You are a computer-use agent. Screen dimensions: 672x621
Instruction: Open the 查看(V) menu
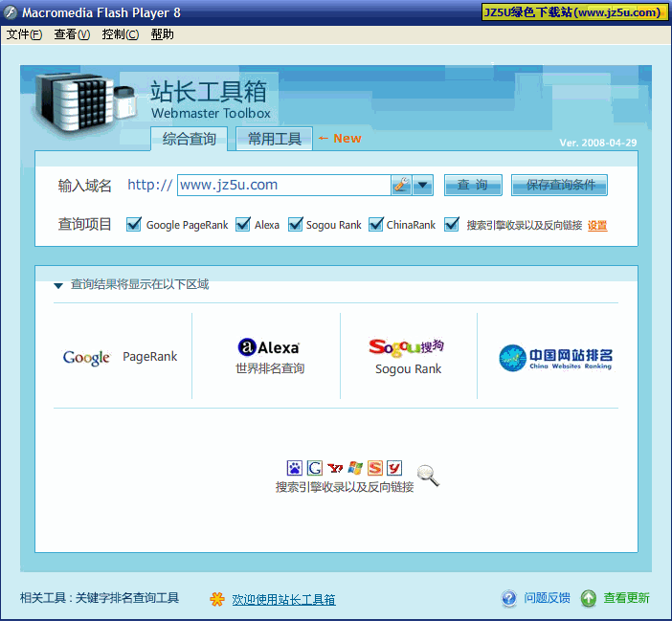tap(72, 34)
